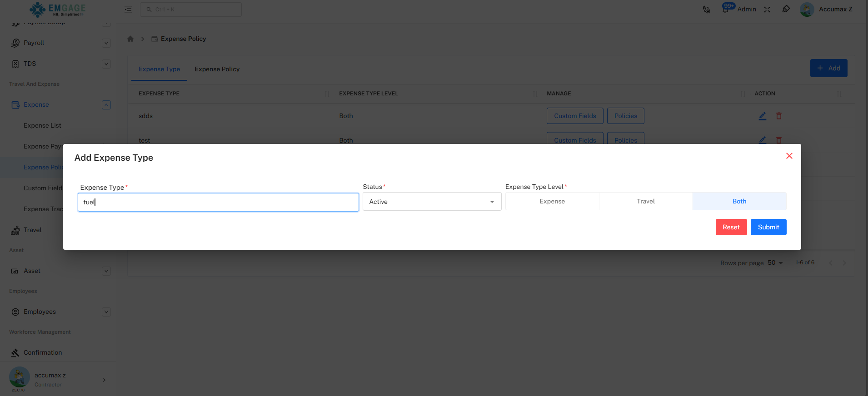The image size is (868, 396).
Task: Go to previous page arrow
Action: (x=831, y=263)
